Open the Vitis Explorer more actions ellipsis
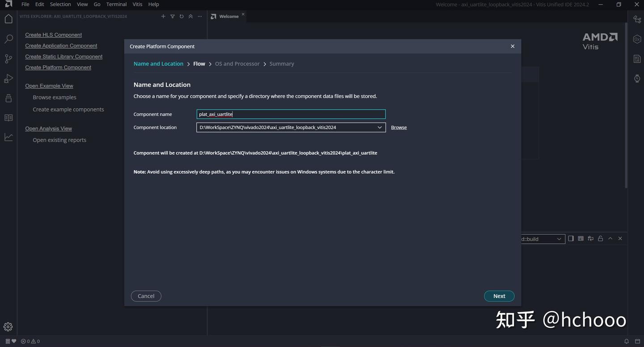Viewport: 644px width, 347px height. (200, 16)
